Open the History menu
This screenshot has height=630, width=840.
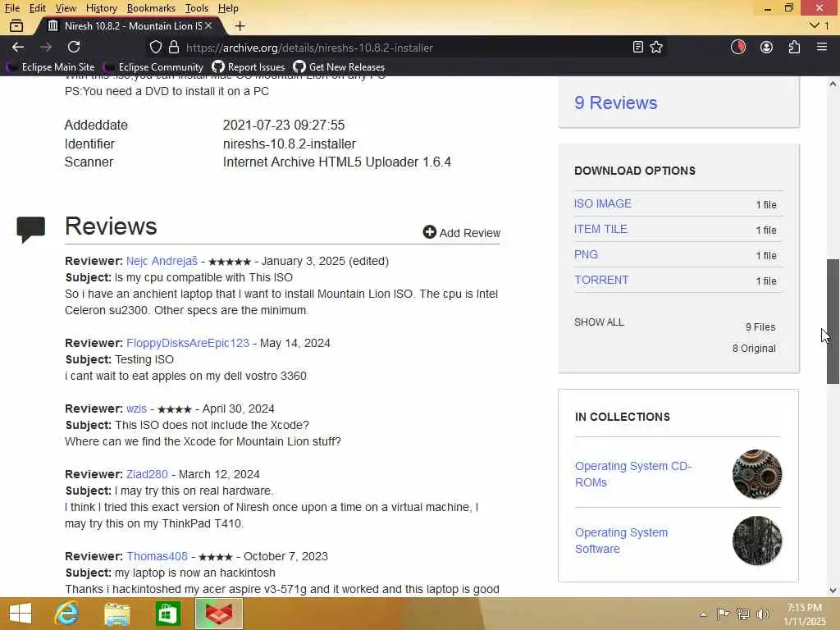[x=101, y=8]
